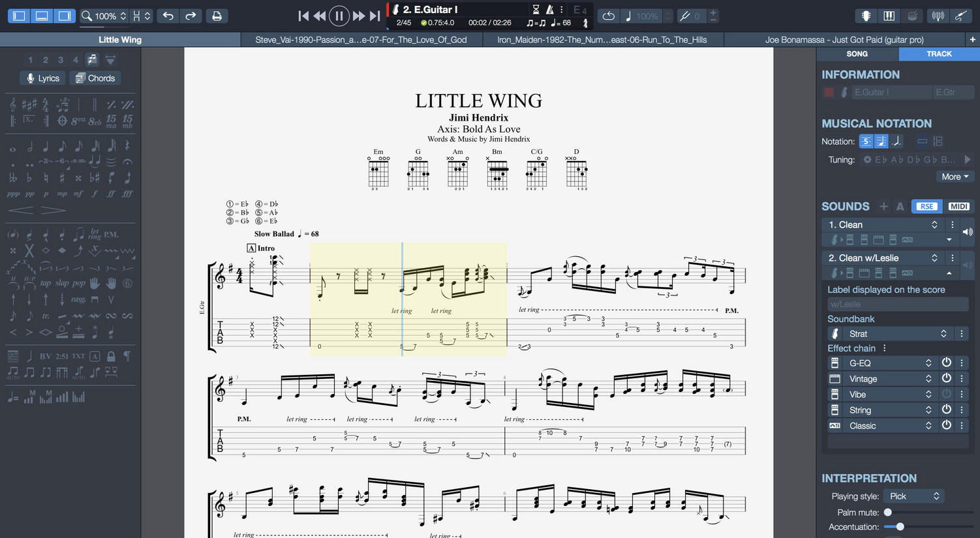Open the fretboard view
Image resolution: width=980 pixels, height=538 pixels.
pos(866,15)
